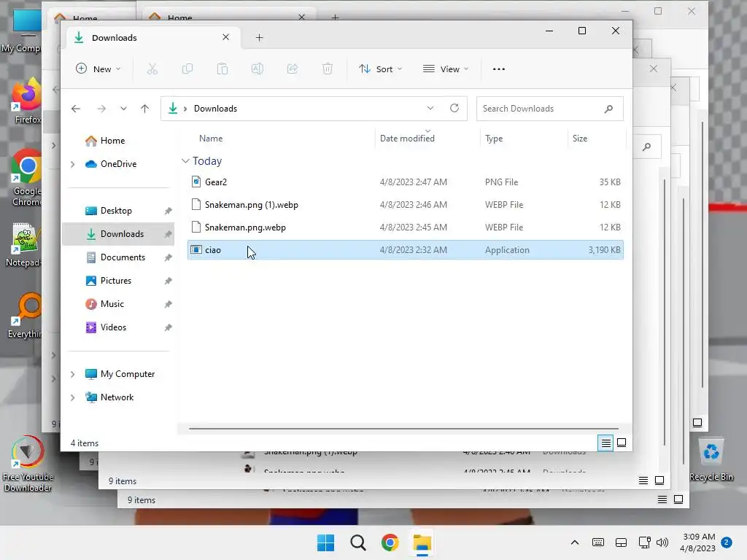Select Snakeman.png (1).webp file
747x560 pixels.
(x=406, y=205)
